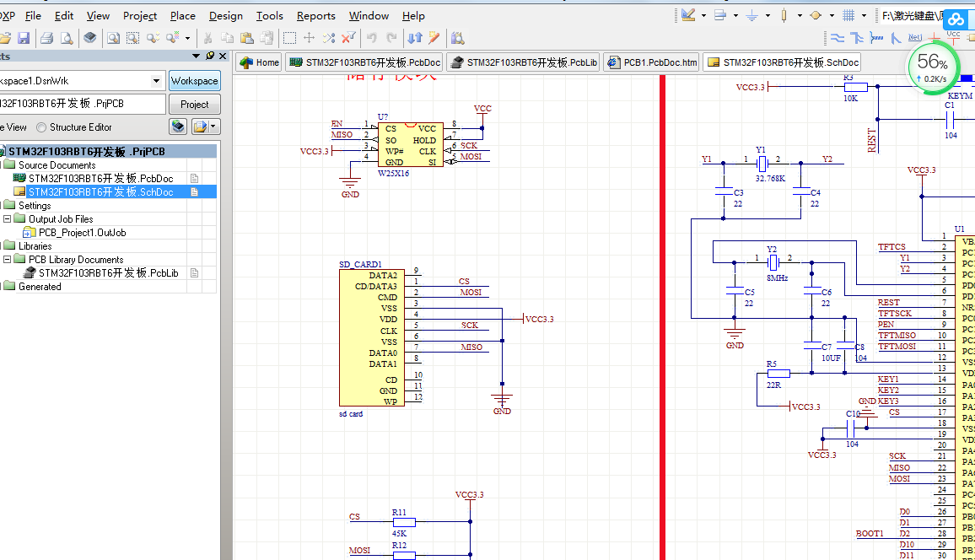Select the Place Wire tool
975x560 pixels.
[838, 39]
